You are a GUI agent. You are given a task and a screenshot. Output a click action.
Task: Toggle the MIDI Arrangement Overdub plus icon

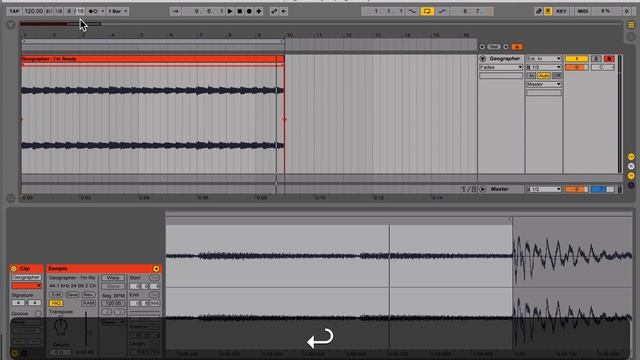coord(259,11)
